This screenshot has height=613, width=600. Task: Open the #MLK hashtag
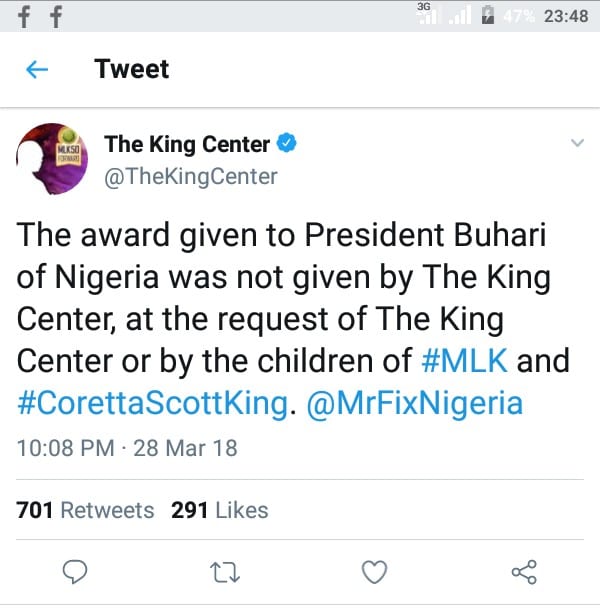469,359
